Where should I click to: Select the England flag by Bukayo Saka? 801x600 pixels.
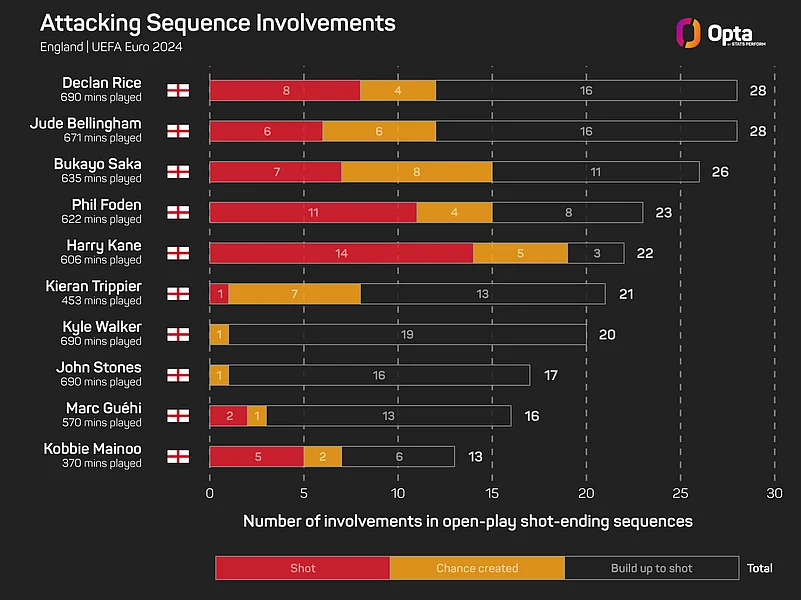tap(178, 172)
